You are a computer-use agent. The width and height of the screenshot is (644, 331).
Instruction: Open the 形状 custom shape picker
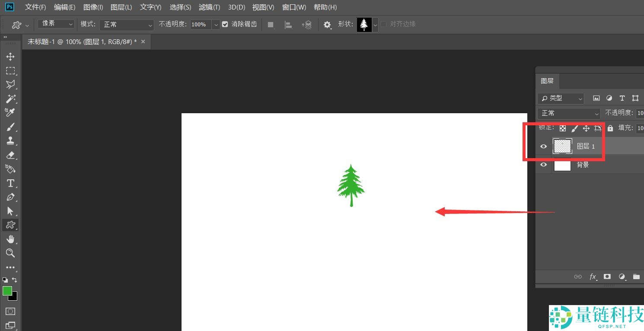[375, 25]
